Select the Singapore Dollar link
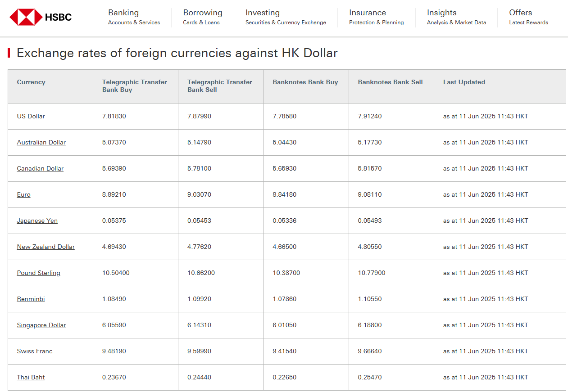The width and height of the screenshot is (568, 392). coord(41,325)
